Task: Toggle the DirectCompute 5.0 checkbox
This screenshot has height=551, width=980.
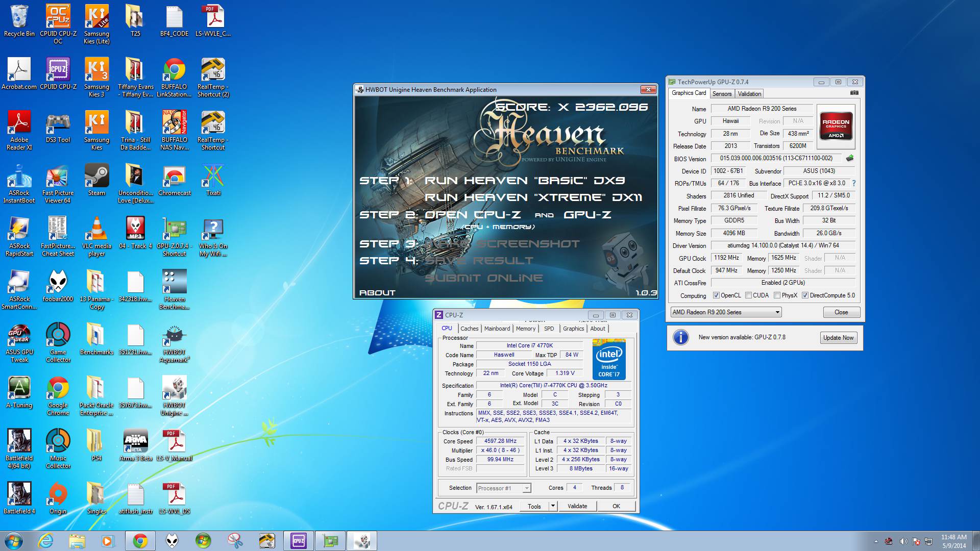Action: (x=805, y=295)
